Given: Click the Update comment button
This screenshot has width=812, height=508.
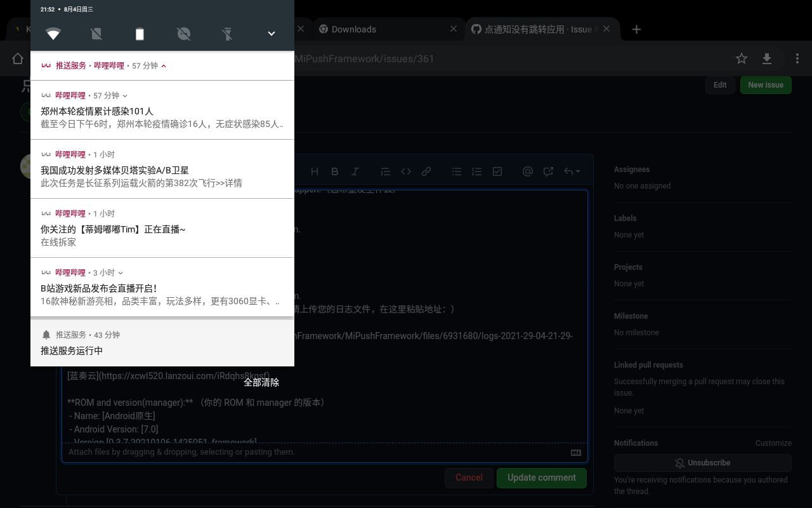Looking at the screenshot, I should tap(541, 478).
